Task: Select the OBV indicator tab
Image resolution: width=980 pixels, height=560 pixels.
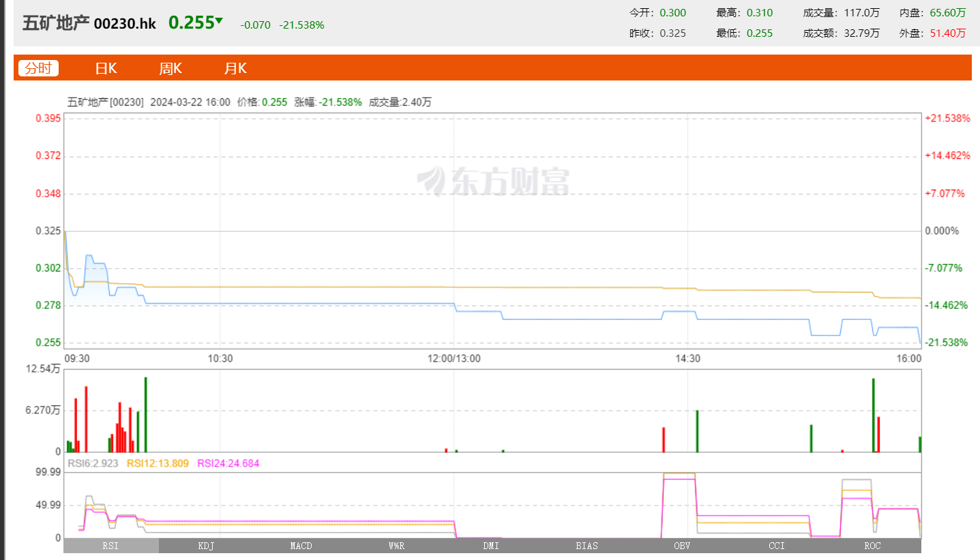Action: 682,546
